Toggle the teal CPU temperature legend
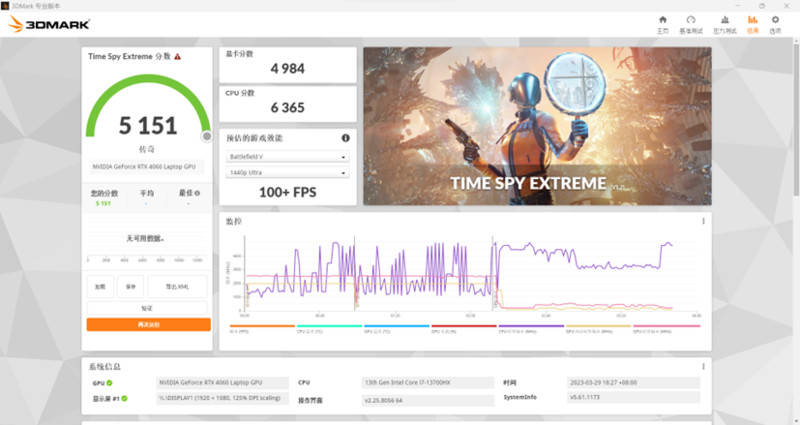Screen dimensions: 800x425 pos(329,329)
